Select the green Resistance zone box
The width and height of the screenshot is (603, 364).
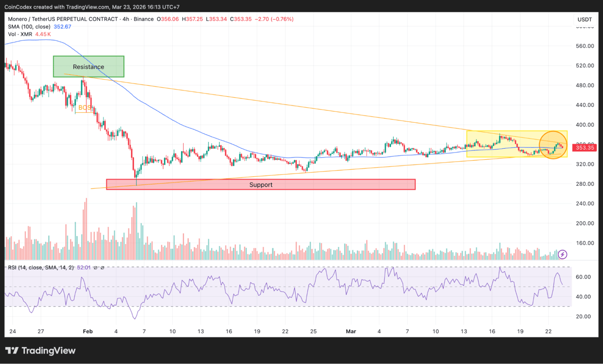(x=88, y=66)
